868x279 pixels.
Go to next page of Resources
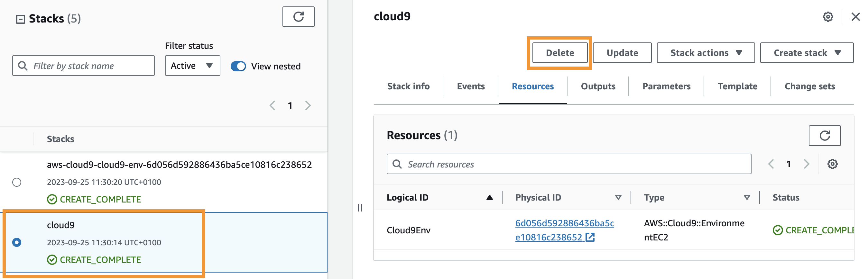point(806,164)
